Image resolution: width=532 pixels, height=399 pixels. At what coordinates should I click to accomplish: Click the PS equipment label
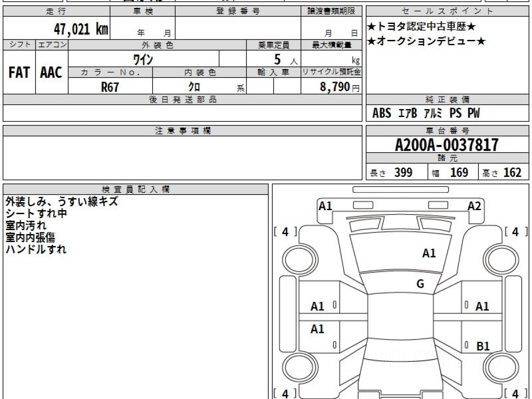click(456, 113)
